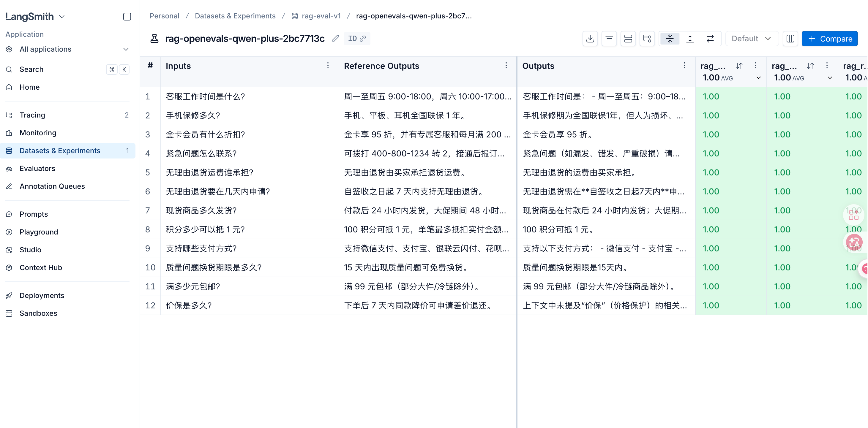The height and width of the screenshot is (428, 868).
Task: Click the stacked rows layout icon
Action: tap(628, 39)
